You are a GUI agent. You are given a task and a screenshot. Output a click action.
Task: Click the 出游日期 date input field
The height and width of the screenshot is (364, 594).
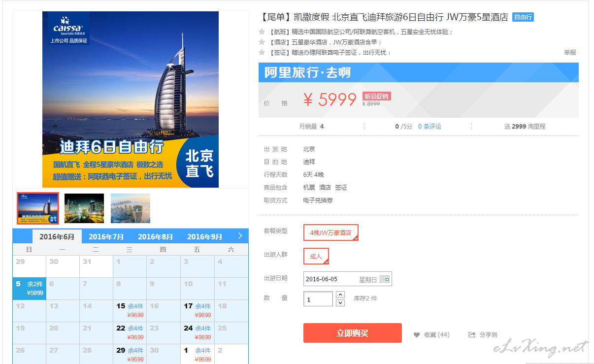(348, 279)
